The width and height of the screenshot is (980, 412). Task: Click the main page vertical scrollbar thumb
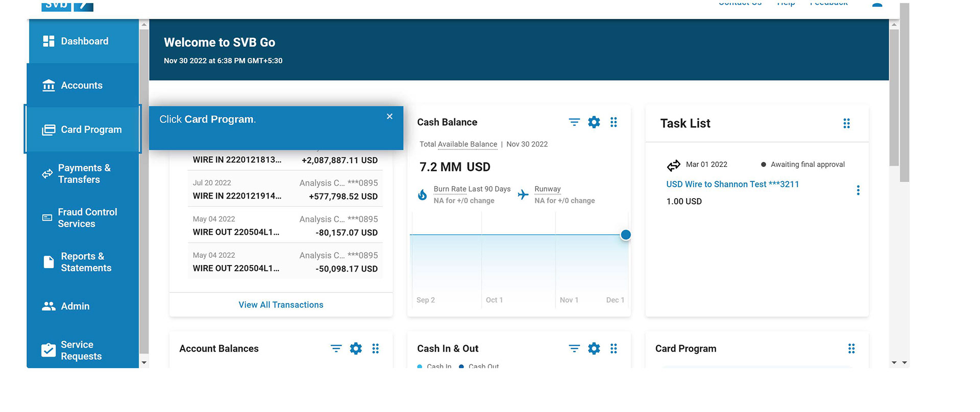(894, 97)
